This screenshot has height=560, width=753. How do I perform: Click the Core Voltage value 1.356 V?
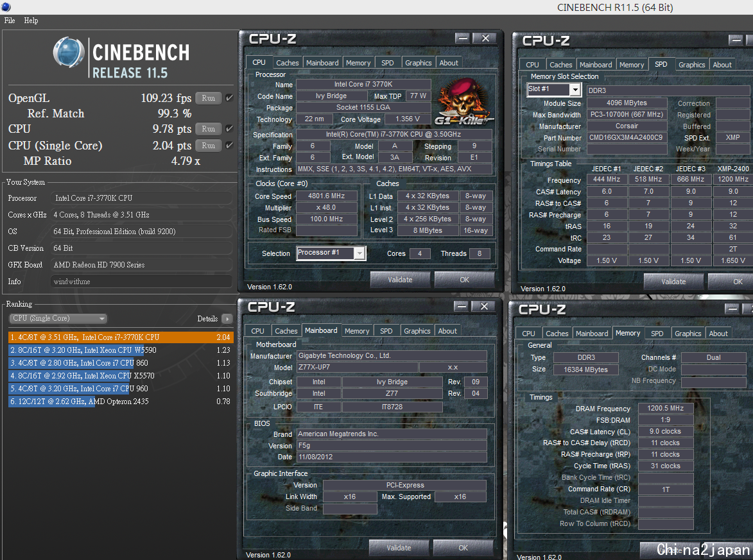(x=408, y=119)
